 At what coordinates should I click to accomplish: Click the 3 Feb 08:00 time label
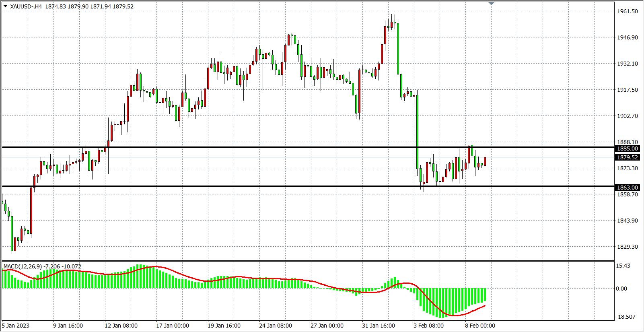pos(428,326)
